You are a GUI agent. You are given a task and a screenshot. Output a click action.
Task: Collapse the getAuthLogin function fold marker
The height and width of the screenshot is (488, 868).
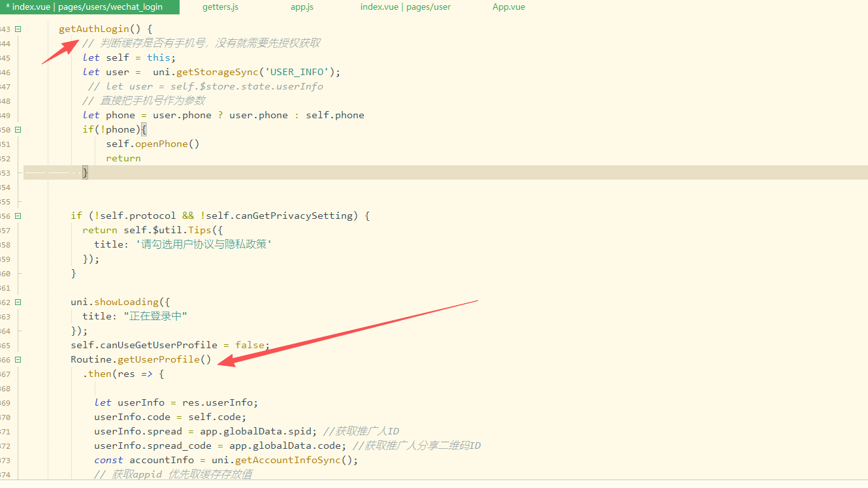[x=18, y=29]
